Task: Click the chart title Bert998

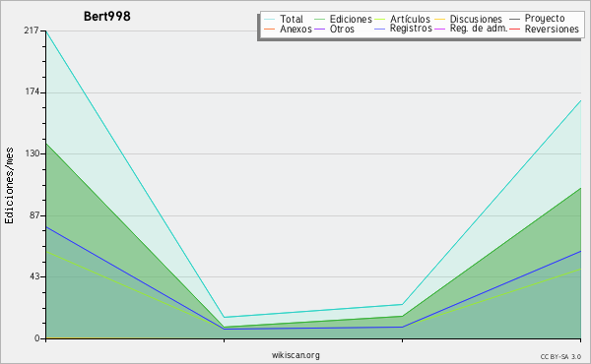Action: click(x=107, y=16)
